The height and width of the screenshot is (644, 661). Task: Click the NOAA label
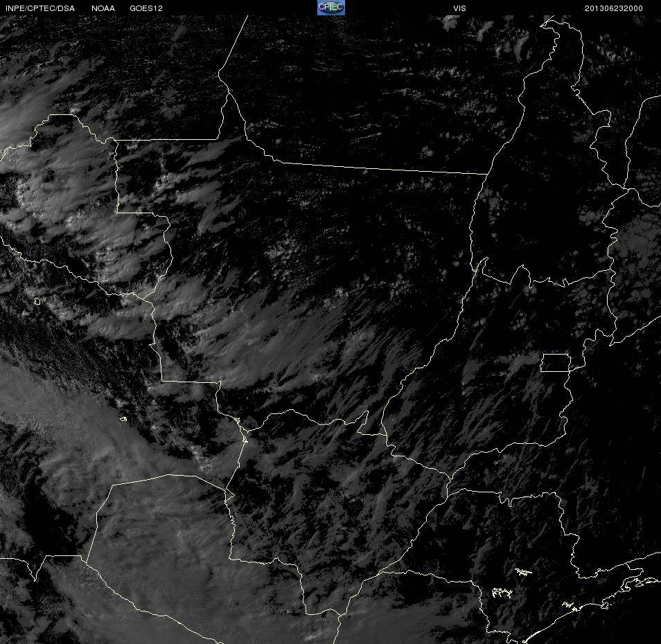pyautogui.click(x=103, y=8)
